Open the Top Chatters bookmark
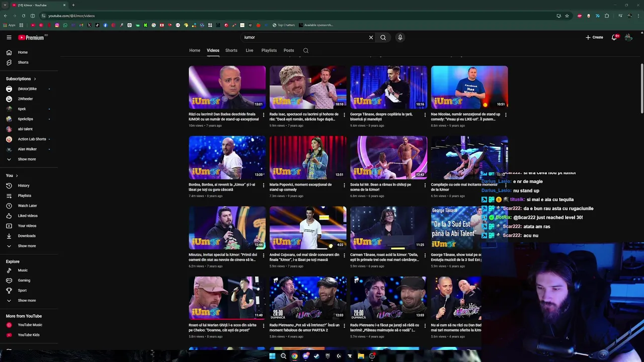 (x=284, y=25)
